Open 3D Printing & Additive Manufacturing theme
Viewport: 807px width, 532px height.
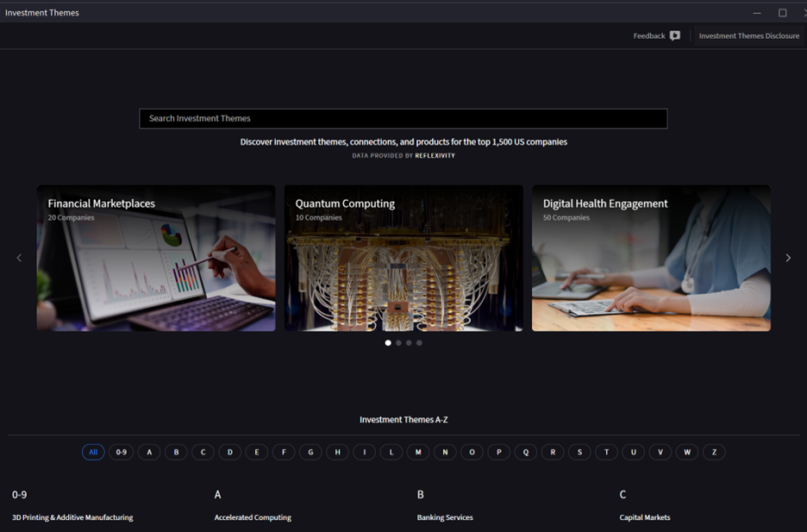[72, 517]
